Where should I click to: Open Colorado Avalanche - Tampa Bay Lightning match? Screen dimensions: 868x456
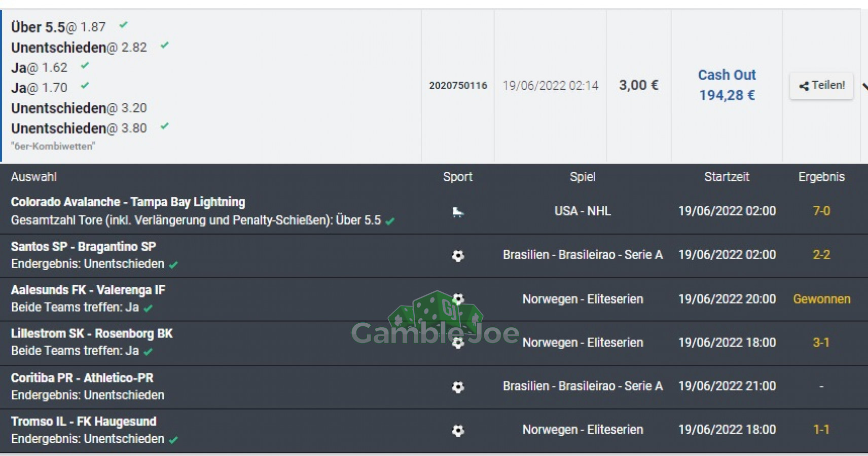(128, 202)
